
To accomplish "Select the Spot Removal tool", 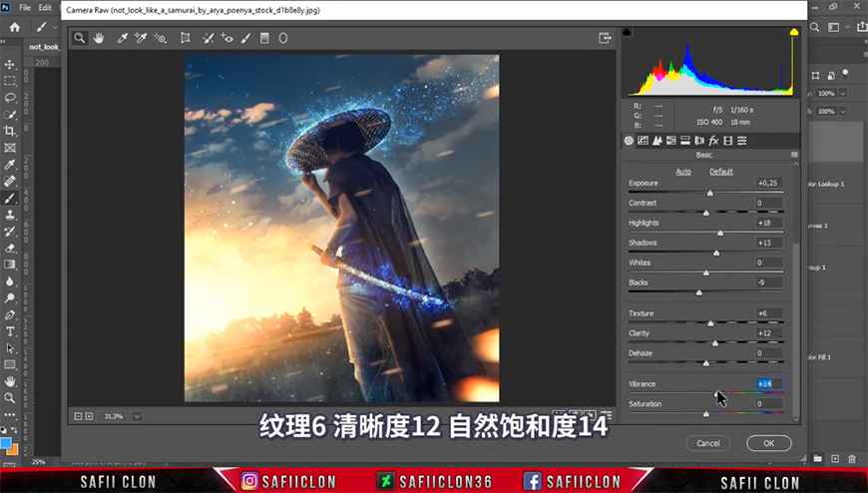I will [x=209, y=38].
